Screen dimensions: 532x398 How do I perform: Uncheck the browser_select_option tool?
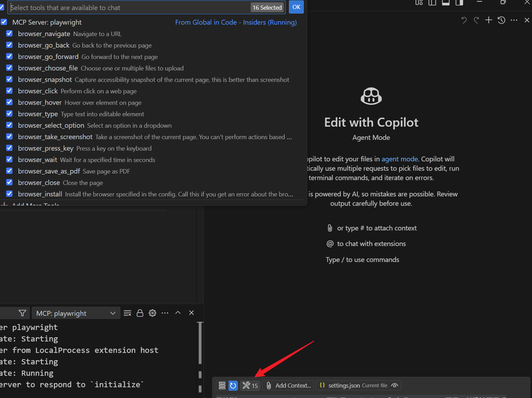pyautogui.click(x=9, y=125)
